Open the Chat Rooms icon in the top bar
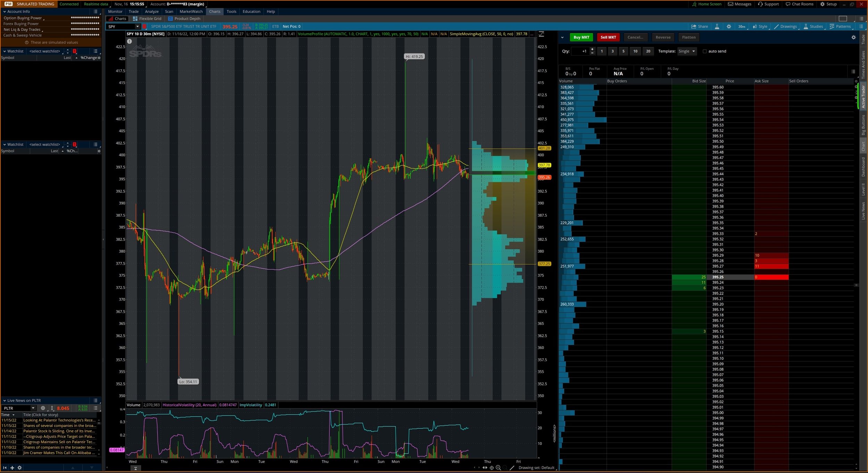Image resolution: width=868 pixels, height=473 pixels. [787, 4]
